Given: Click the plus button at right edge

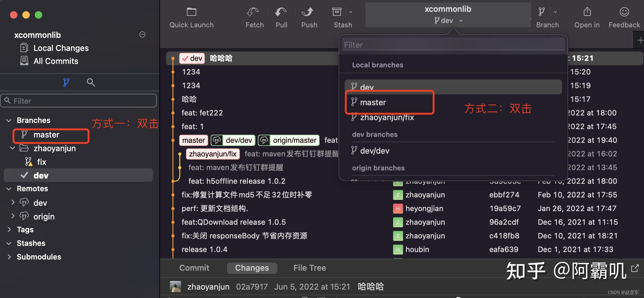Looking at the screenshot, I should 640,40.
